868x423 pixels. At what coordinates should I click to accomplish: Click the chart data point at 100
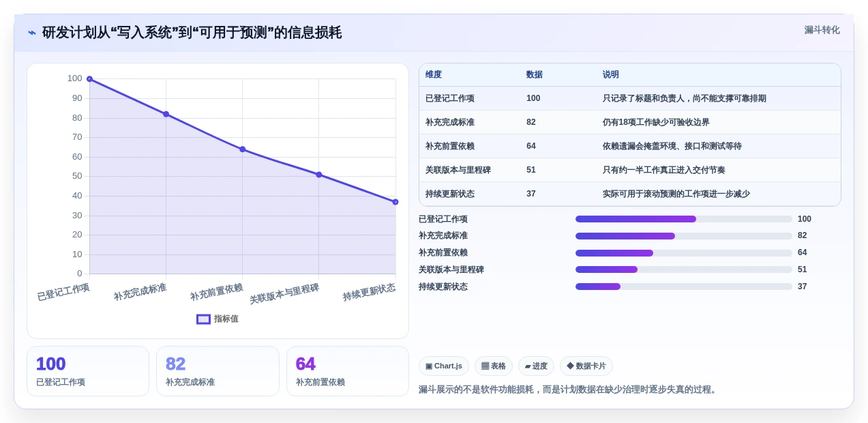pyautogui.click(x=89, y=79)
